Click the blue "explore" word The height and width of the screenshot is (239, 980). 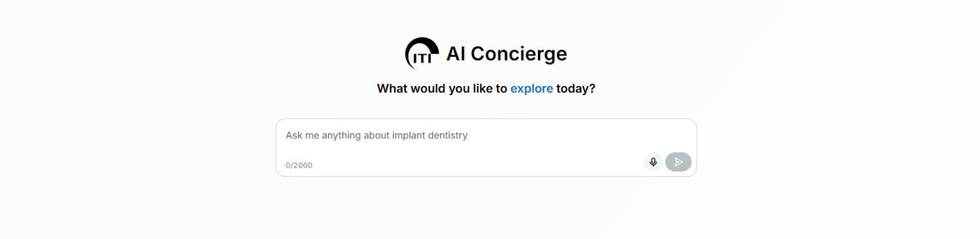point(531,89)
